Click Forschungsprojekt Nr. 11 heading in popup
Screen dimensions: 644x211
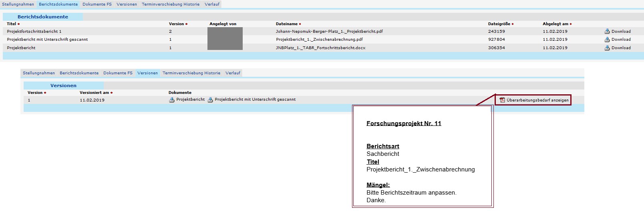coord(404,123)
